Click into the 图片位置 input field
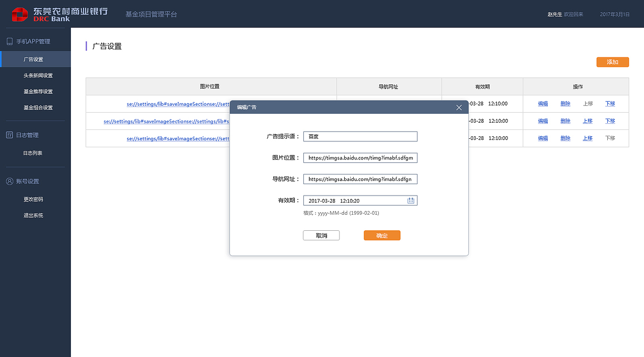This screenshot has height=357, width=644. [x=360, y=158]
